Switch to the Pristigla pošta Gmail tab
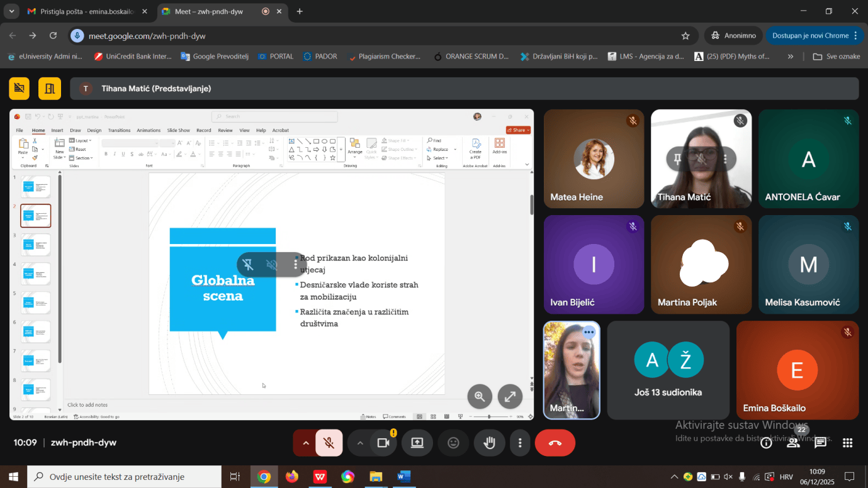This screenshot has height=488, width=868. point(87,11)
